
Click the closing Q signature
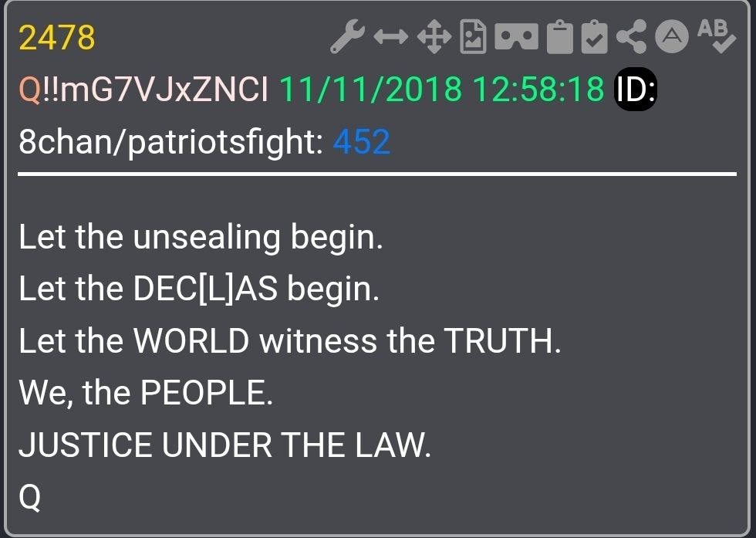point(29,497)
